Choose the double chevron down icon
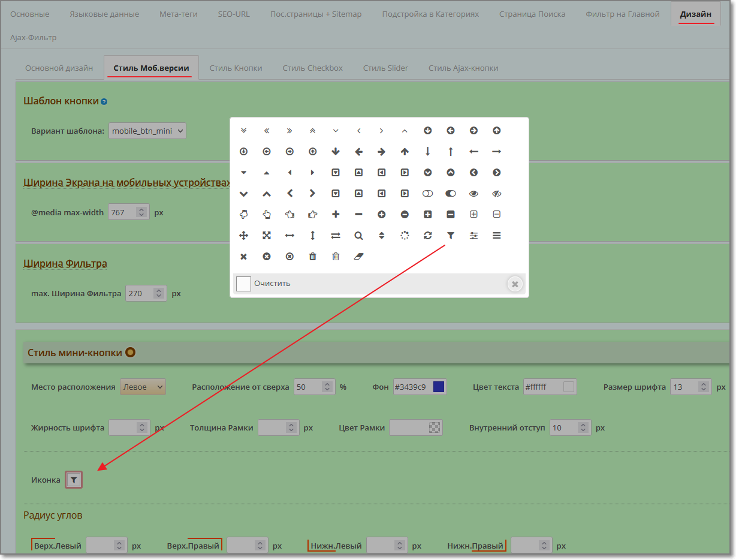The width and height of the screenshot is (736, 560). tap(243, 131)
